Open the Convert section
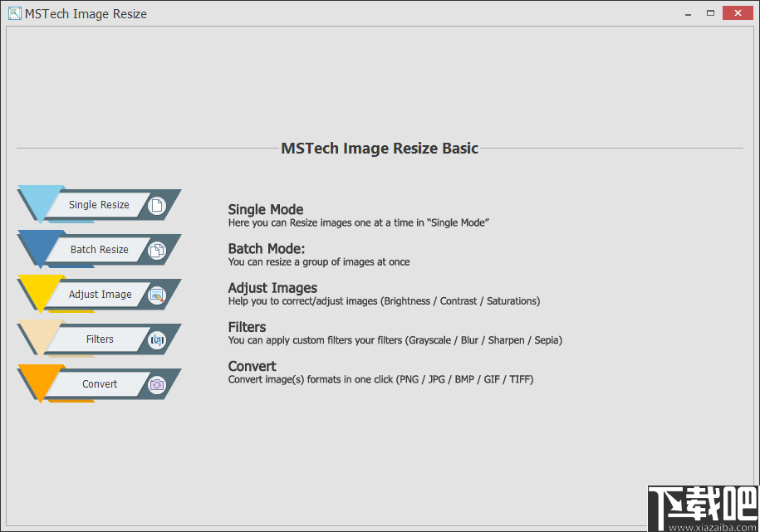Screen dimensions: 760x532 tap(100, 383)
